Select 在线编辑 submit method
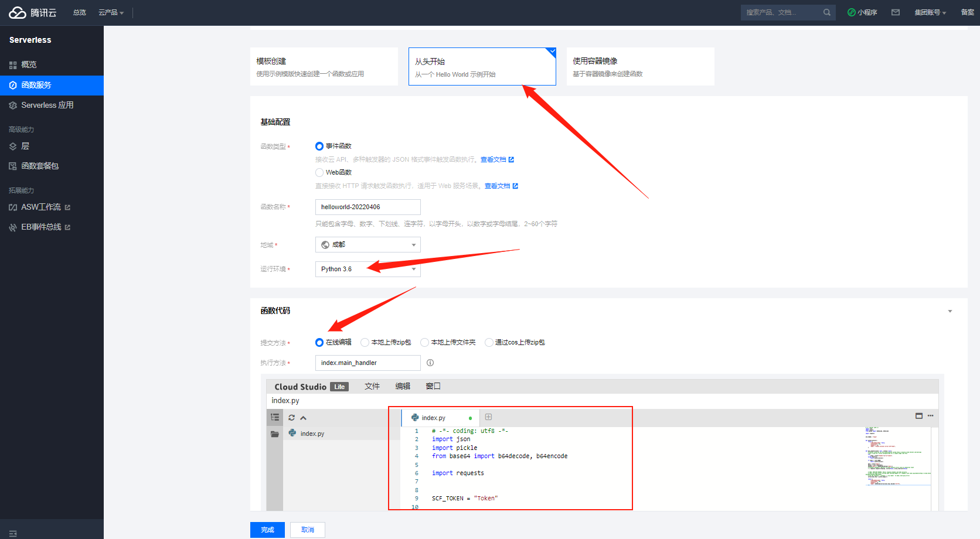Image resolution: width=980 pixels, height=539 pixels. (x=319, y=342)
